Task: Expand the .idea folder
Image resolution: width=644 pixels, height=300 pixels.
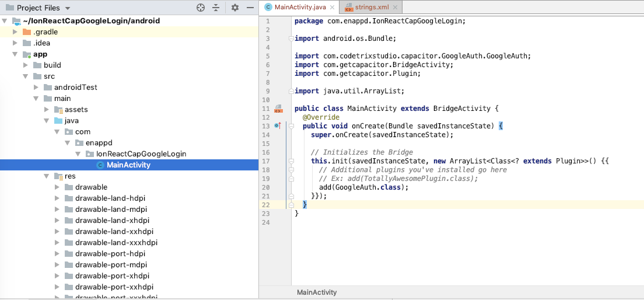Action: click(15, 43)
